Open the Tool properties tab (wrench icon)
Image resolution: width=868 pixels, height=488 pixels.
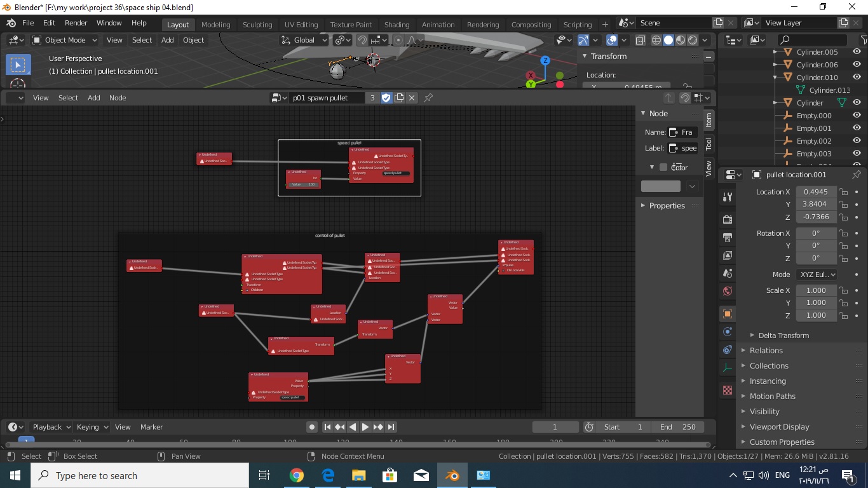(728, 197)
